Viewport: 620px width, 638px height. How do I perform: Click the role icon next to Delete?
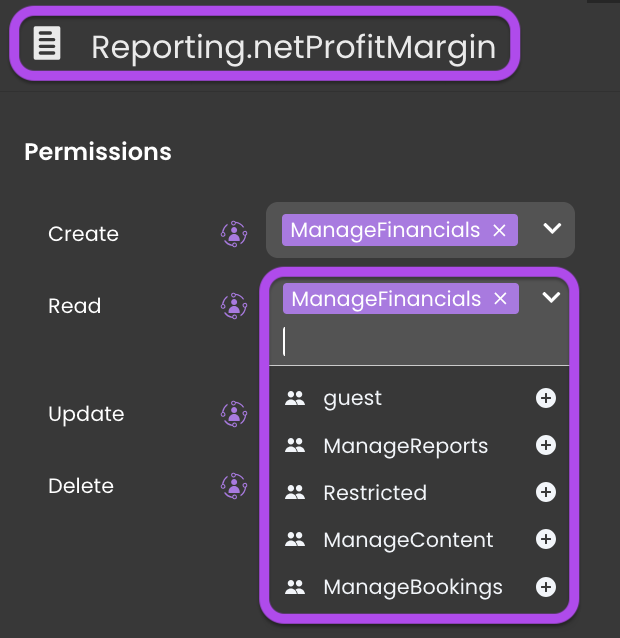pos(234,486)
